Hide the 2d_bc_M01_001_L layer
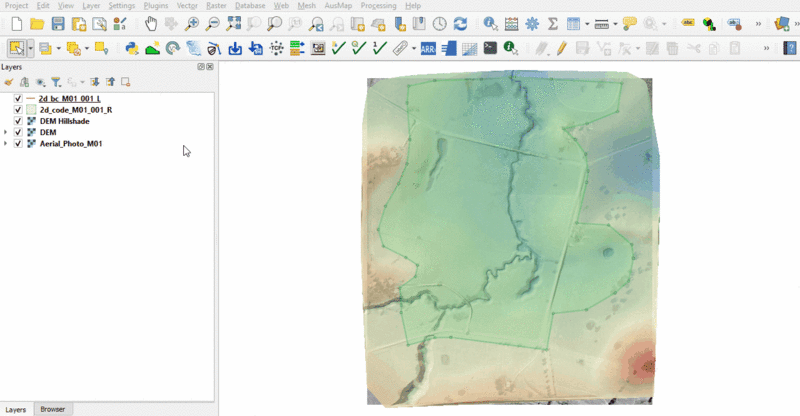Image resolution: width=800 pixels, height=416 pixels. pos(18,99)
